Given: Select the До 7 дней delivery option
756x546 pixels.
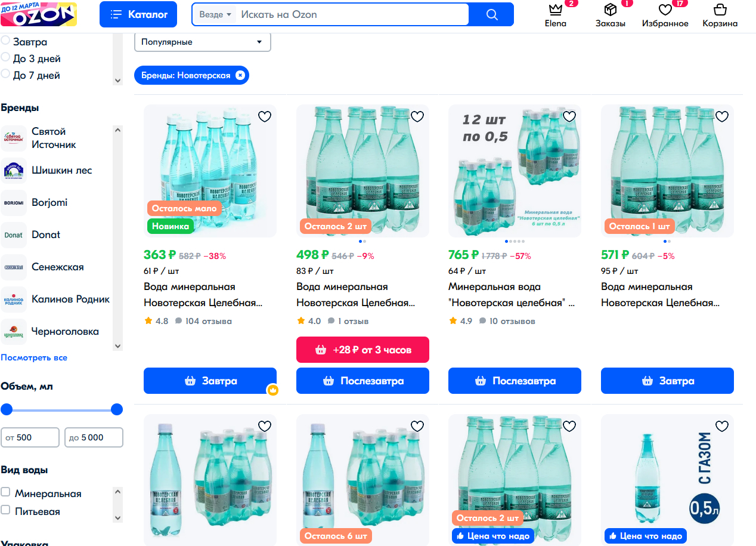Looking at the screenshot, I should (x=5, y=74).
